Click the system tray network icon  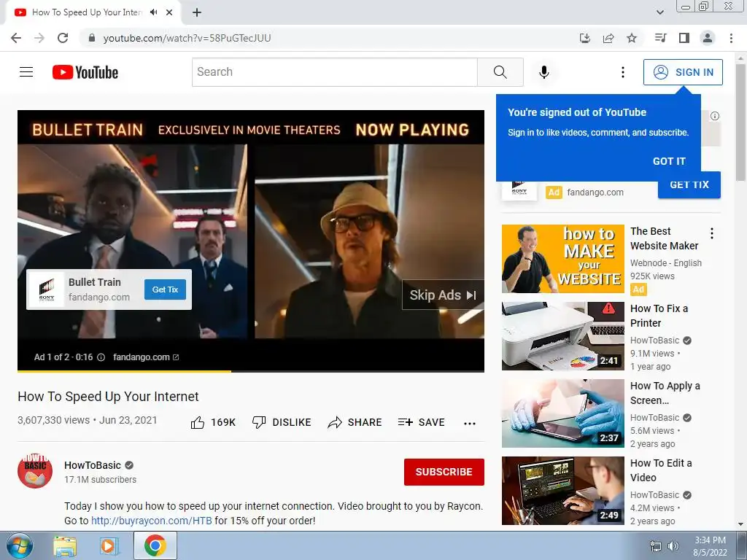tap(656, 546)
